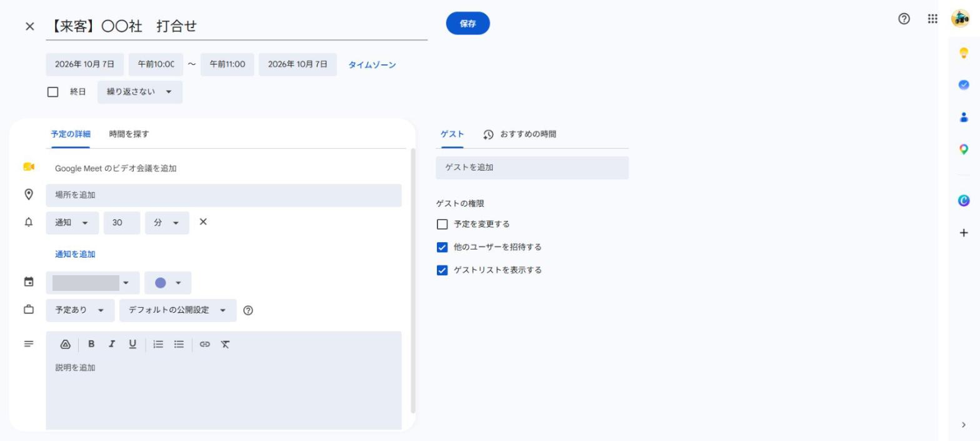Select the ゲスト tab
Screen dimensions: 980x441
coord(452,134)
